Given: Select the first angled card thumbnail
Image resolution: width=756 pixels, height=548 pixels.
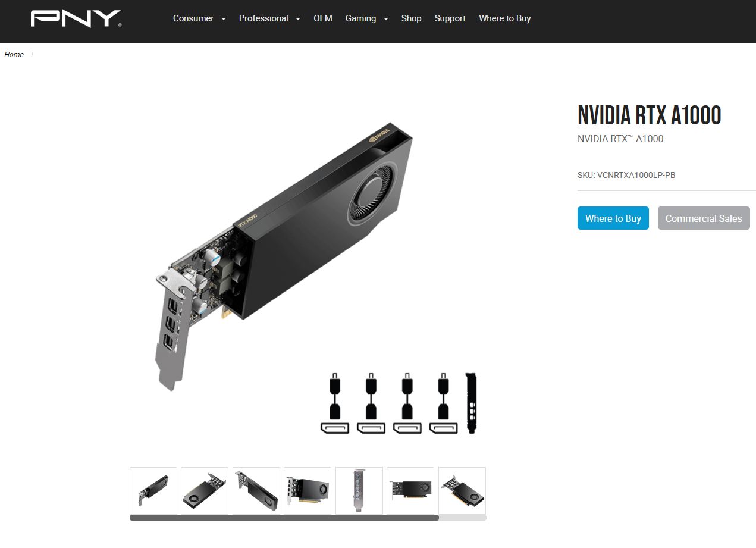Looking at the screenshot, I should [x=153, y=491].
